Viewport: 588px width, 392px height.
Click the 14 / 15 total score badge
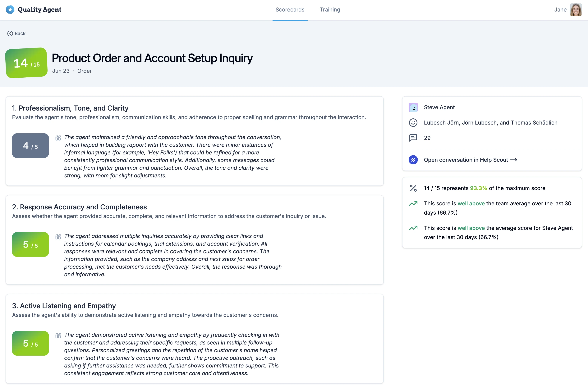(x=26, y=63)
